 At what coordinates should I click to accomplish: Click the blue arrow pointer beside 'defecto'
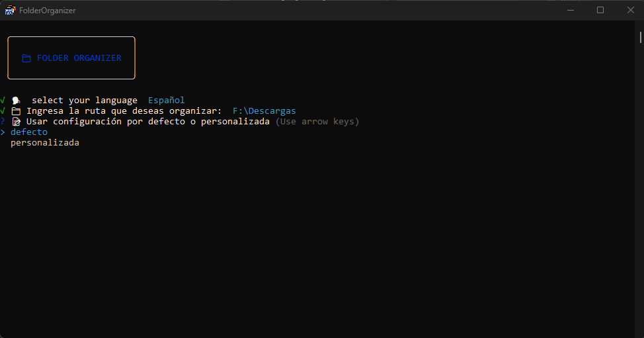click(3, 132)
